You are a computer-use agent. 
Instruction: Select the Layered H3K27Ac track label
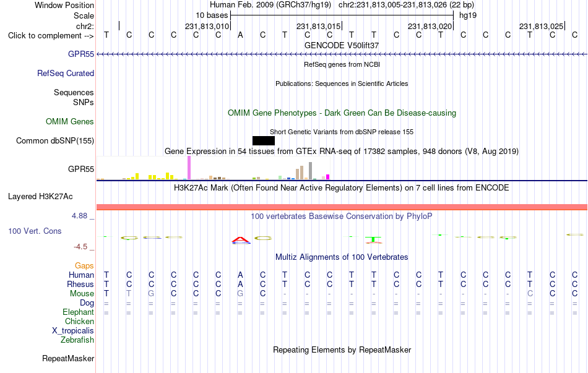click(40, 197)
